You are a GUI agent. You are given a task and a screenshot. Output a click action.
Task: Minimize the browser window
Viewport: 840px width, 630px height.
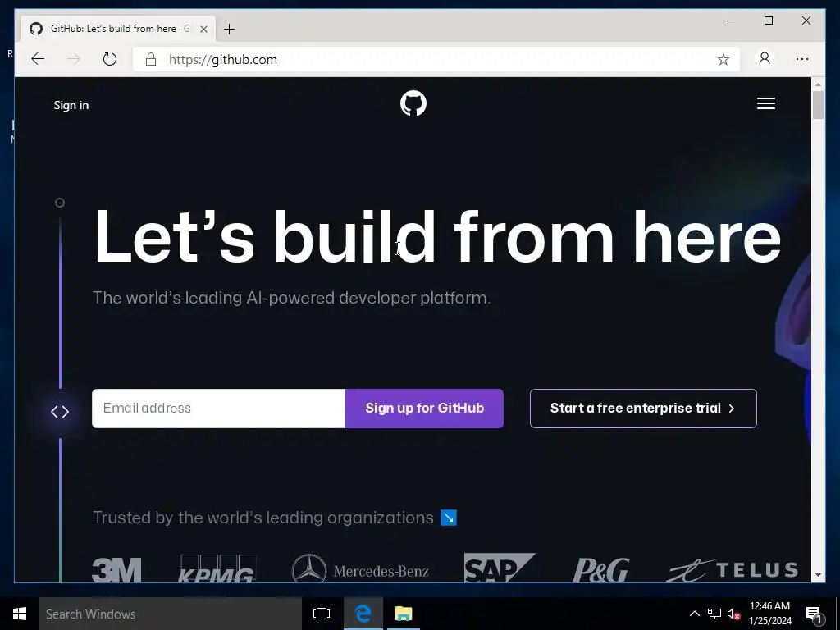pos(731,21)
